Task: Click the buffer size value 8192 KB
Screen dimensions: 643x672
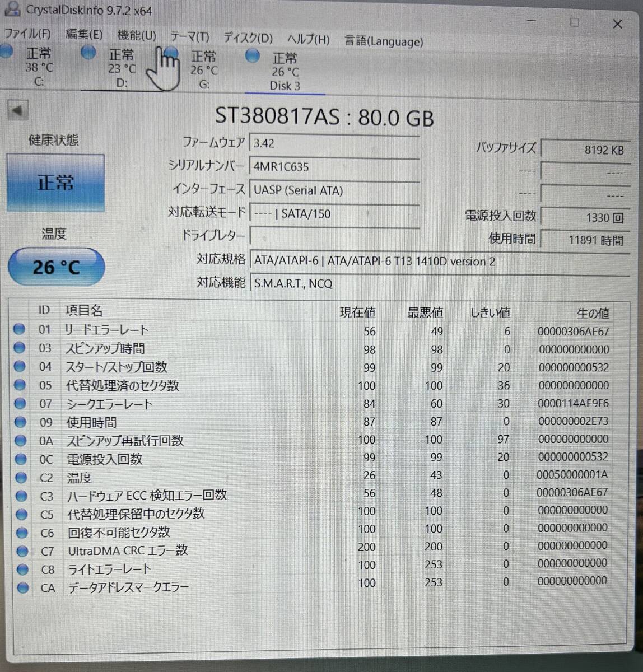Action: 584,150
